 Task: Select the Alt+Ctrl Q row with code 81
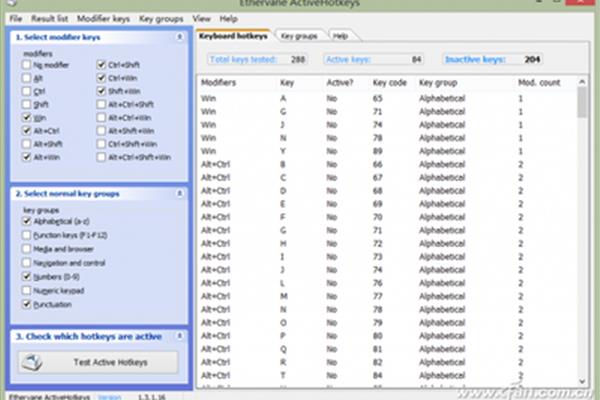click(387, 349)
